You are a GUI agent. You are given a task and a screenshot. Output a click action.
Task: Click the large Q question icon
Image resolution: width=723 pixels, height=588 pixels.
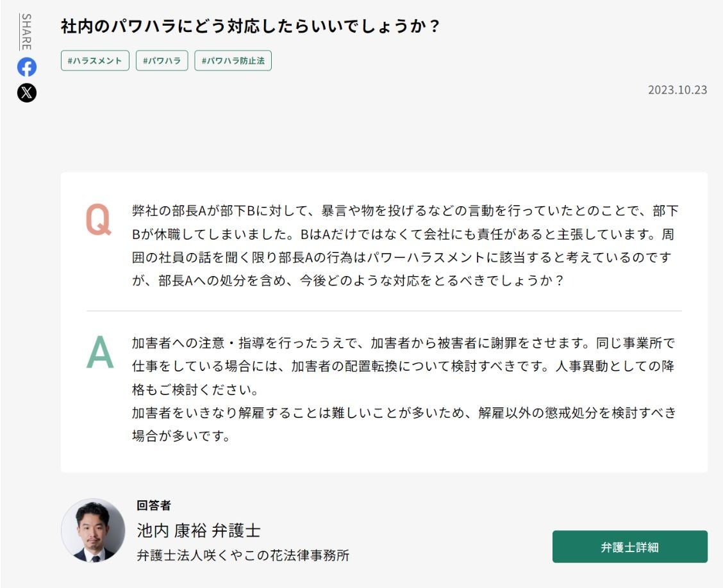[x=99, y=220]
